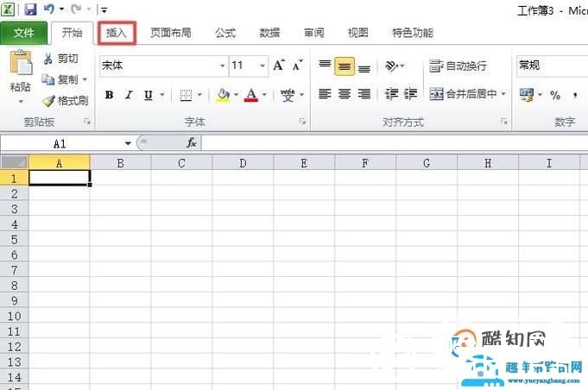588x390 pixels.
Task: Open the Customize Quick Access Toolbar dropdown
Action: tap(104, 10)
